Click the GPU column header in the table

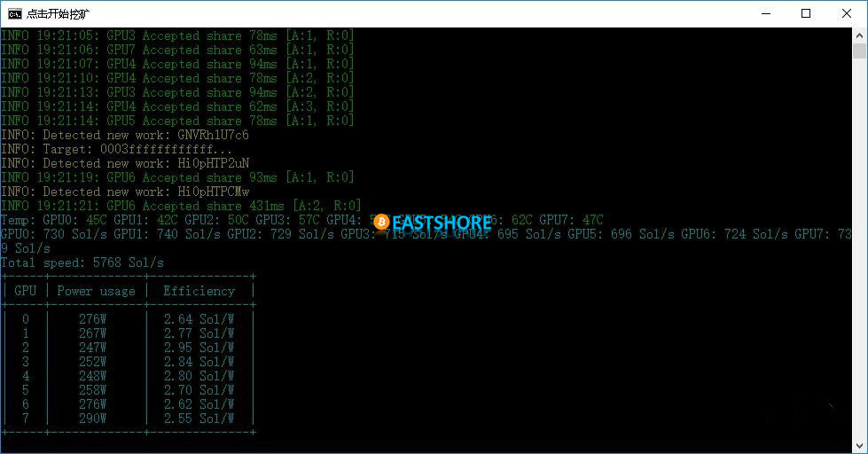[x=26, y=291]
